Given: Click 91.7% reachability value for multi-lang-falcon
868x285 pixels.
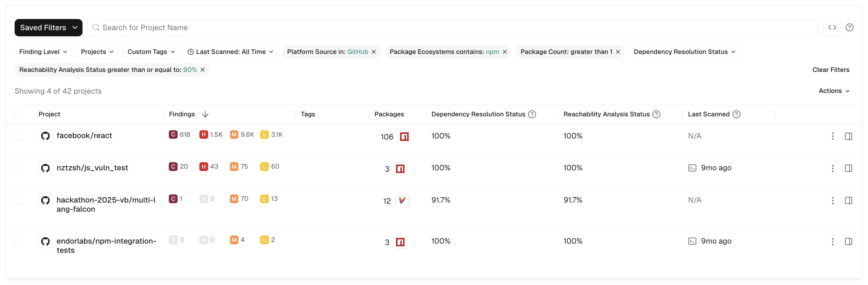Looking at the screenshot, I should pyautogui.click(x=573, y=200).
